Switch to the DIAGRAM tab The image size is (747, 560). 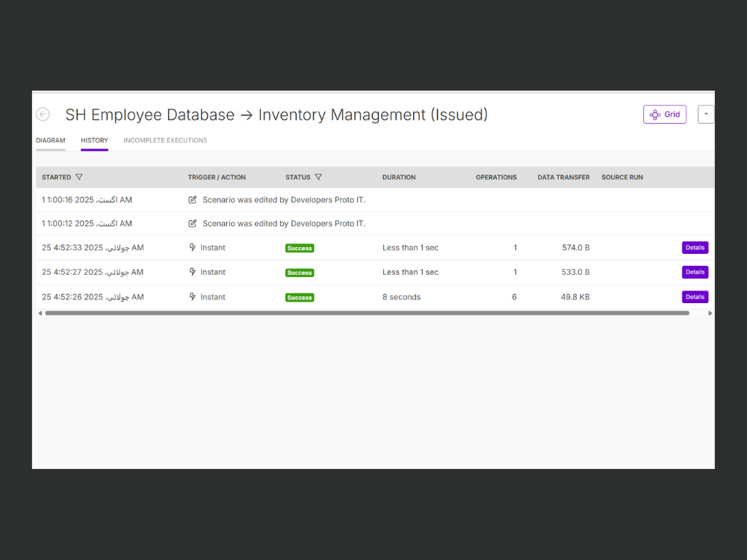point(51,140)
